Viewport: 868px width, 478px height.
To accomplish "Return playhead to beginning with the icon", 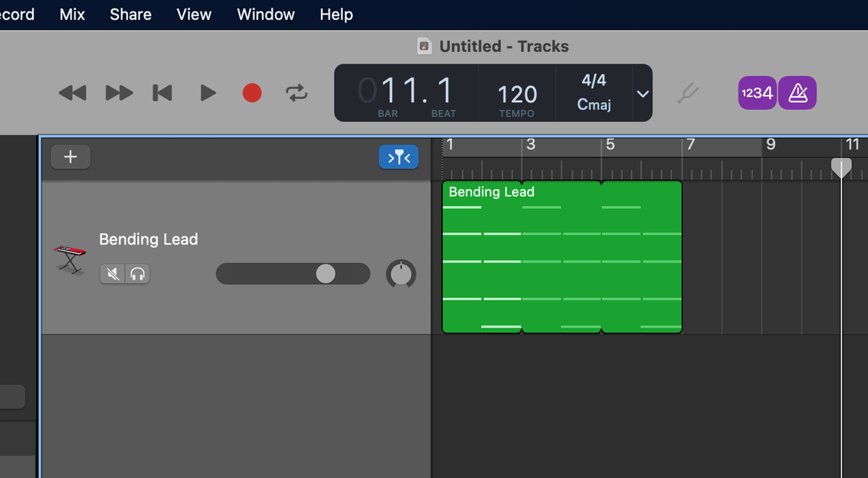I will click(161, 93).
